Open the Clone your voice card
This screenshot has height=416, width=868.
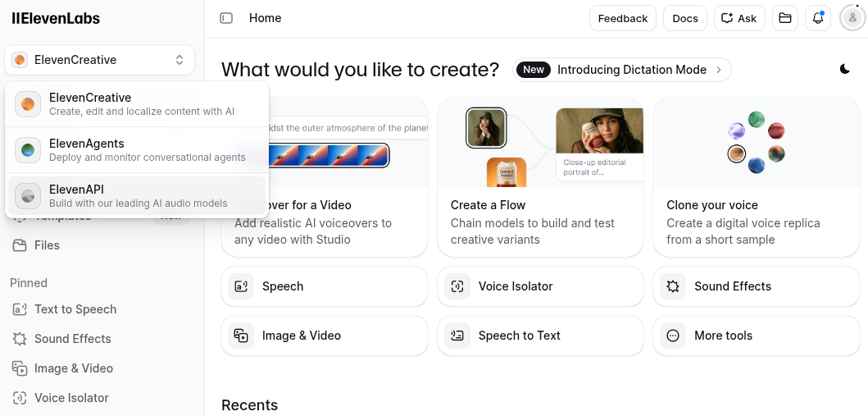tap(757, 177)
